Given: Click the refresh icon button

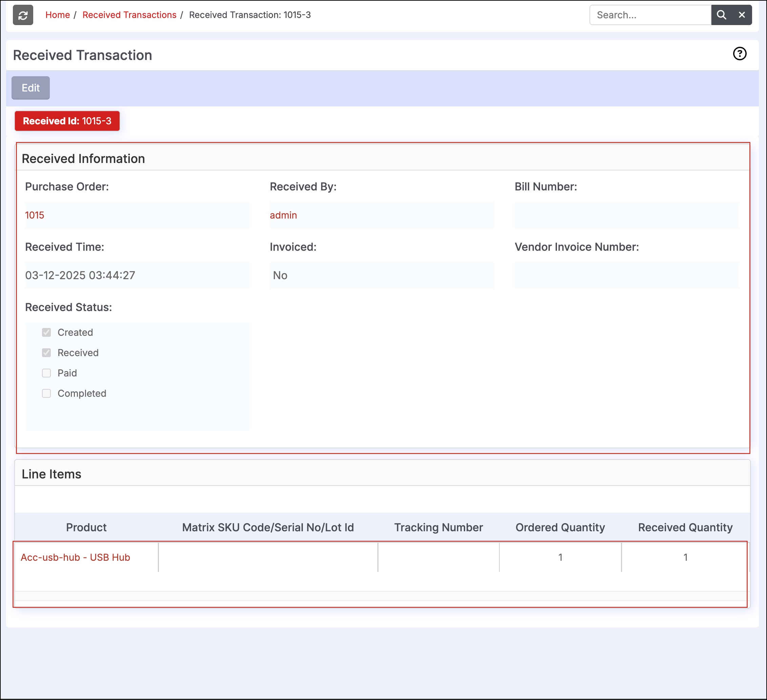Looking at the screenshot, I should [x=23, y=15].
